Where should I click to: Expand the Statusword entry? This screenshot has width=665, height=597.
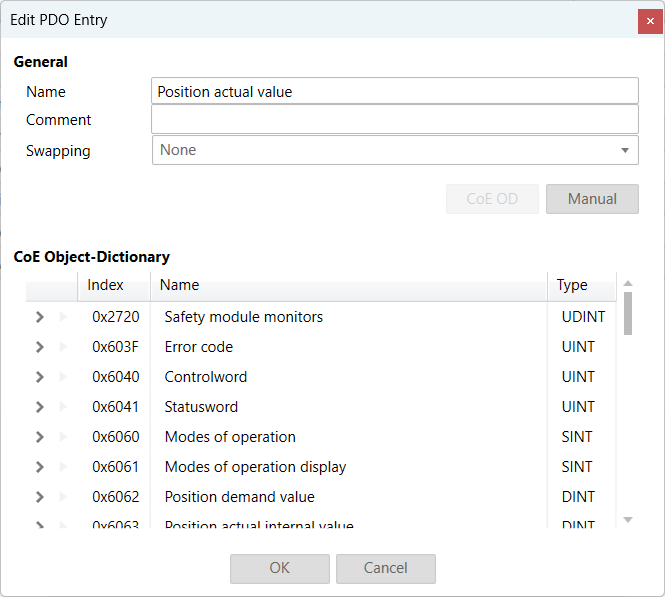[40, 407]
